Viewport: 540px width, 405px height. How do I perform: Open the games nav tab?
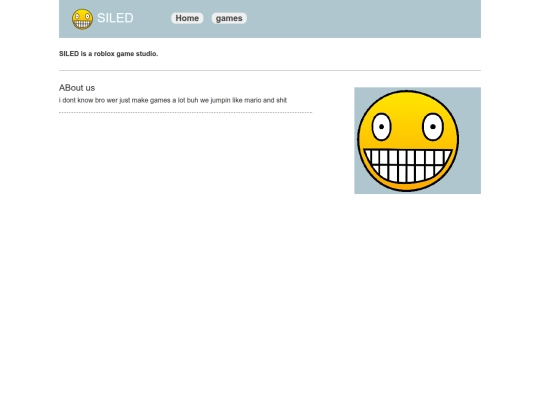point(229,18)
